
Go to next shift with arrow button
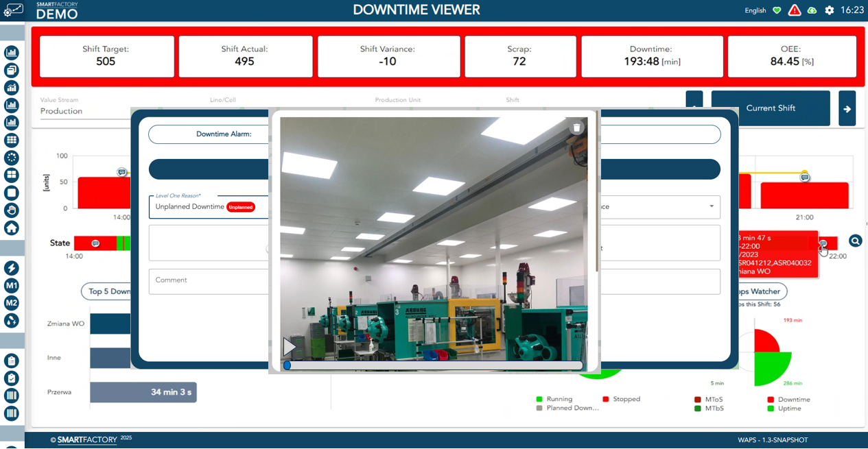pos(847,108)
